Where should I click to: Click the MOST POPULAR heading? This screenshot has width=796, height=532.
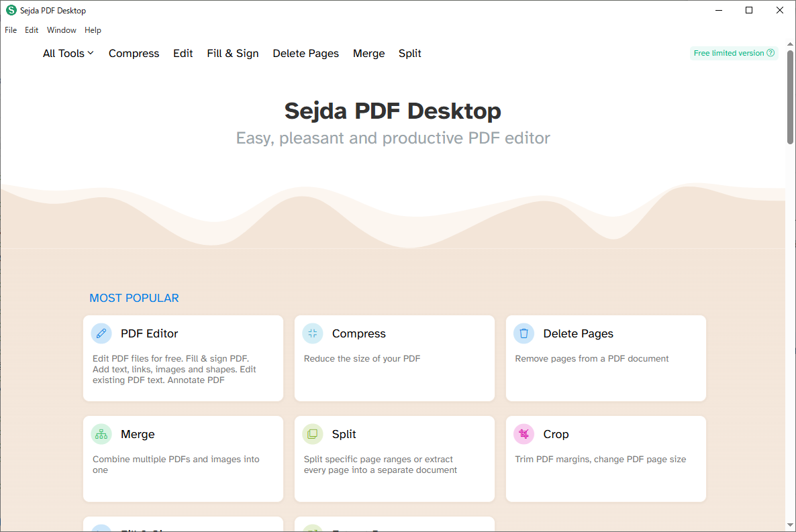(134, 298)
